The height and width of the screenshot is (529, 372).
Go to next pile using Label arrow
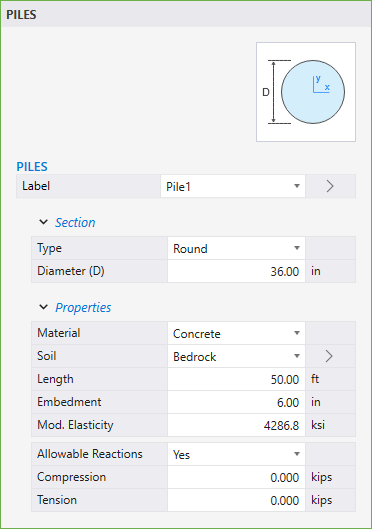pos(330,186)
